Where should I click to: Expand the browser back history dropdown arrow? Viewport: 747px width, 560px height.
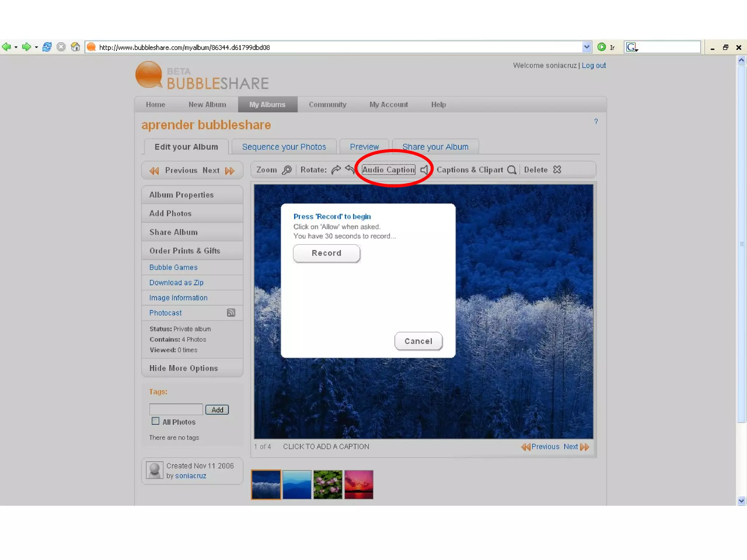tap(16, 47)
